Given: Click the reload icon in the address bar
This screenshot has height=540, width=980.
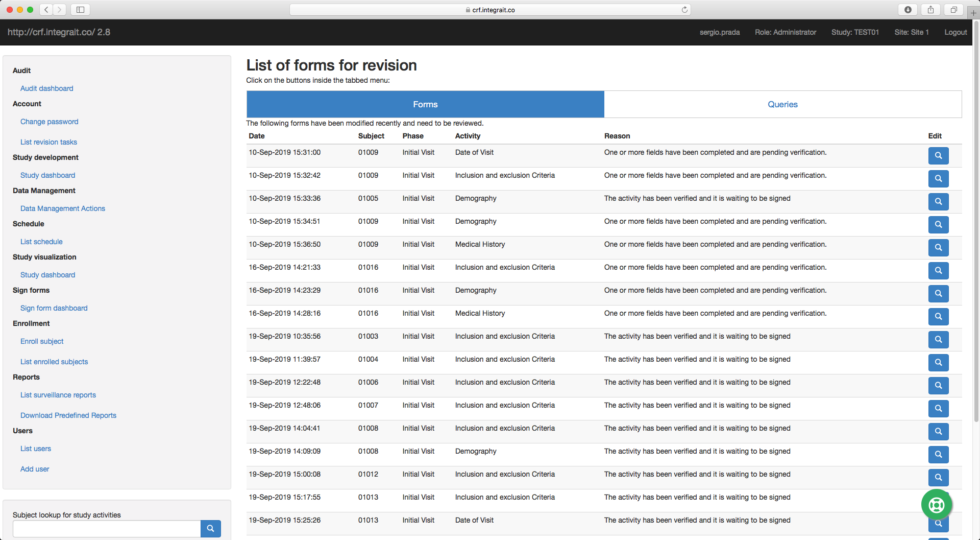Looking at the screenshot, I should [684, 9].
